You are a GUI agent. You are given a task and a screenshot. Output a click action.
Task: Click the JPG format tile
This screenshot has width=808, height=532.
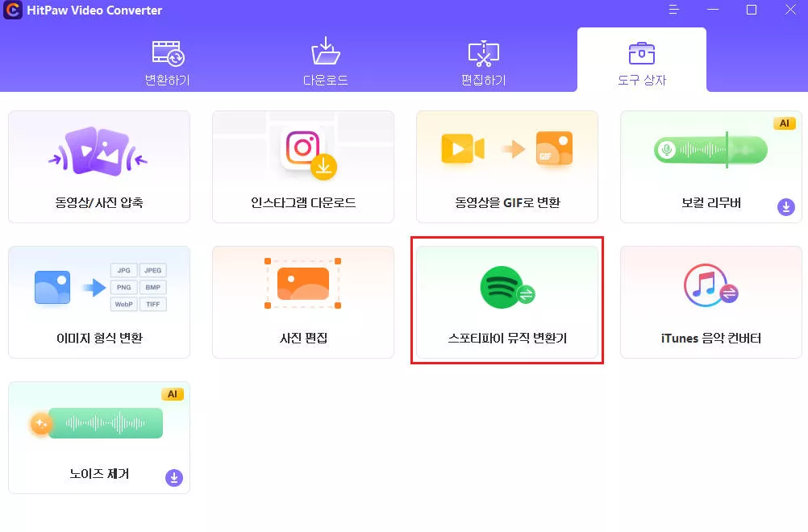point(123,270)
